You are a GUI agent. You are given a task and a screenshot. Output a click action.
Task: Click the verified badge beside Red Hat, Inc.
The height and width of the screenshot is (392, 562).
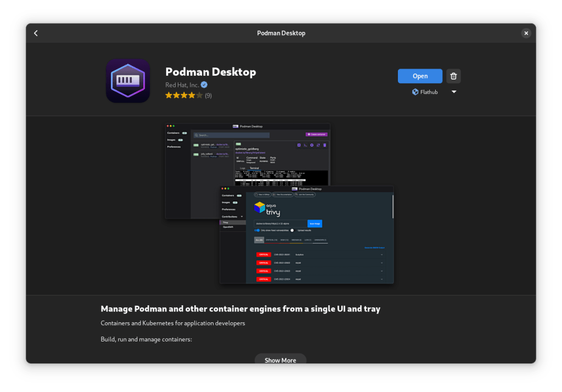click(x=204, y=85)
